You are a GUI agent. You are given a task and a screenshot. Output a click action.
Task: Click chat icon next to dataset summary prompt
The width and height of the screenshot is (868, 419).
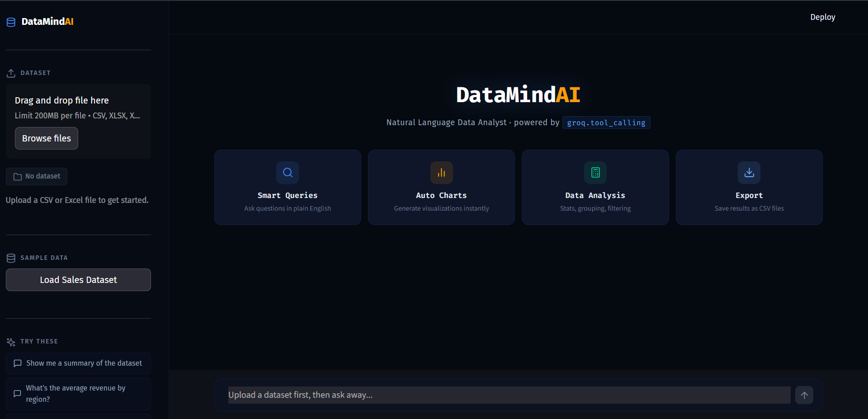pos(18,363)
